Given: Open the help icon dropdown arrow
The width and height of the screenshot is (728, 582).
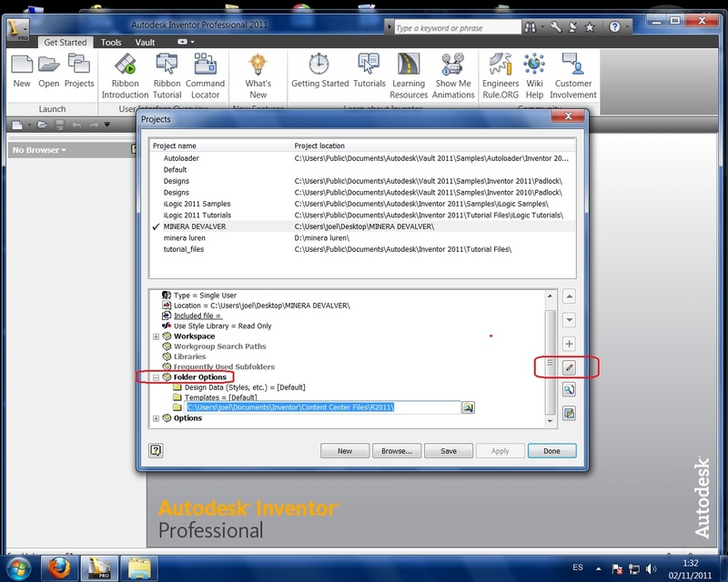Looking at the screenshot, I should (x=627, y=27).
